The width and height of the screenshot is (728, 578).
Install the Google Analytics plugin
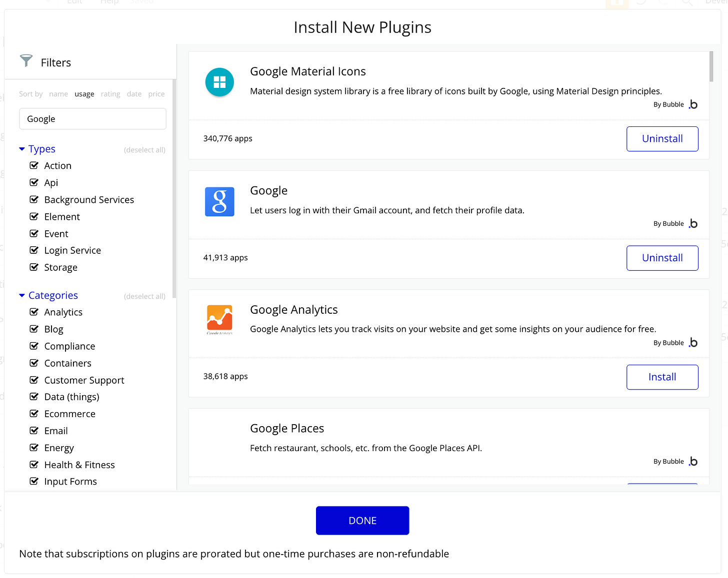click(x=662, y=377)
